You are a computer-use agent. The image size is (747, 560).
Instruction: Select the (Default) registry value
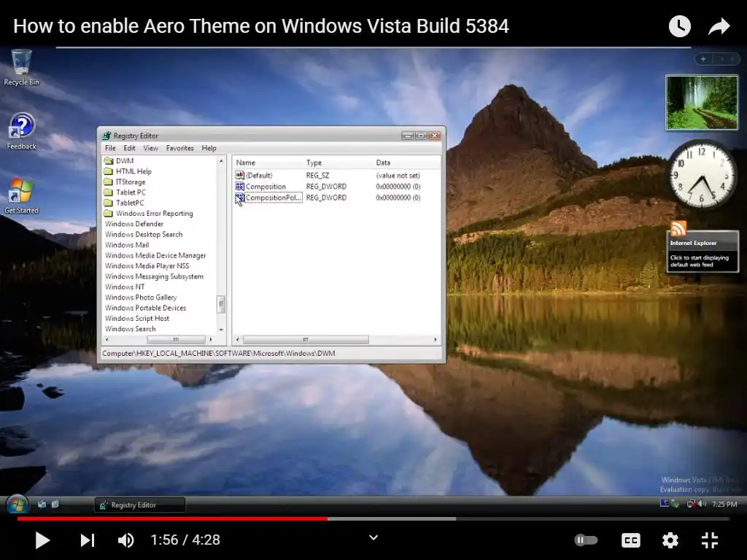point(259,175)
